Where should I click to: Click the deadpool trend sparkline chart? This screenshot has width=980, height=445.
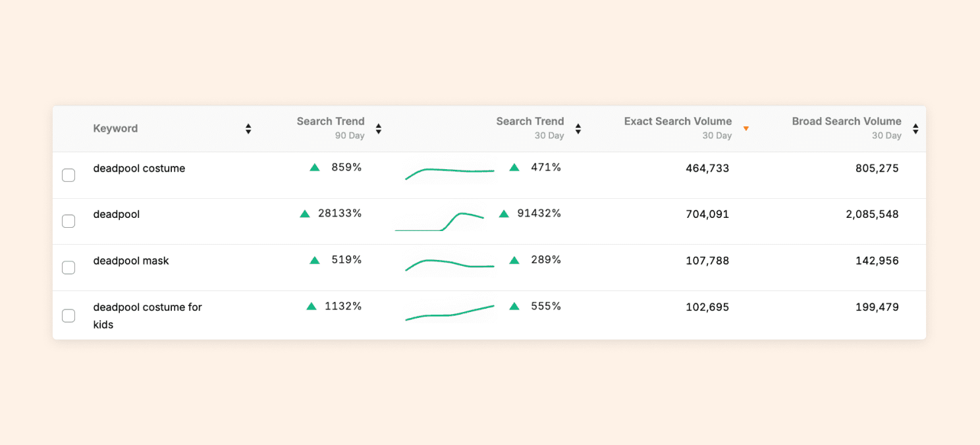(x=440, y=222)
